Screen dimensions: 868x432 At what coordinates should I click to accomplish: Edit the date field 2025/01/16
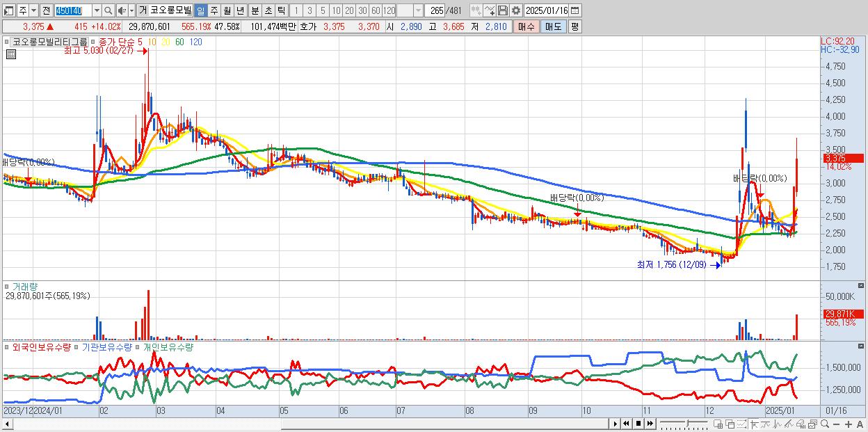547,10
